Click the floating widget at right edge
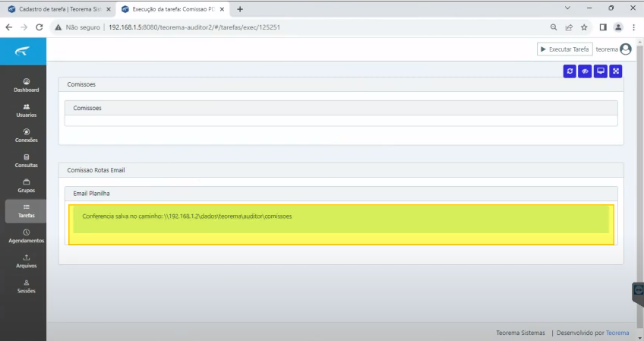 638,292
